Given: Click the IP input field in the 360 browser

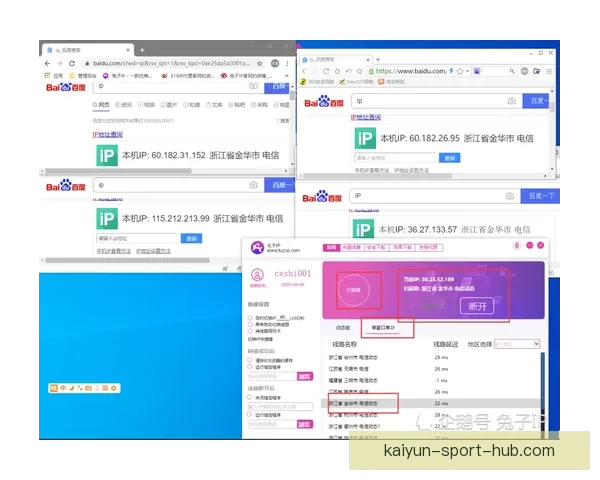Looking at the screenshot, I should [395, 158].
